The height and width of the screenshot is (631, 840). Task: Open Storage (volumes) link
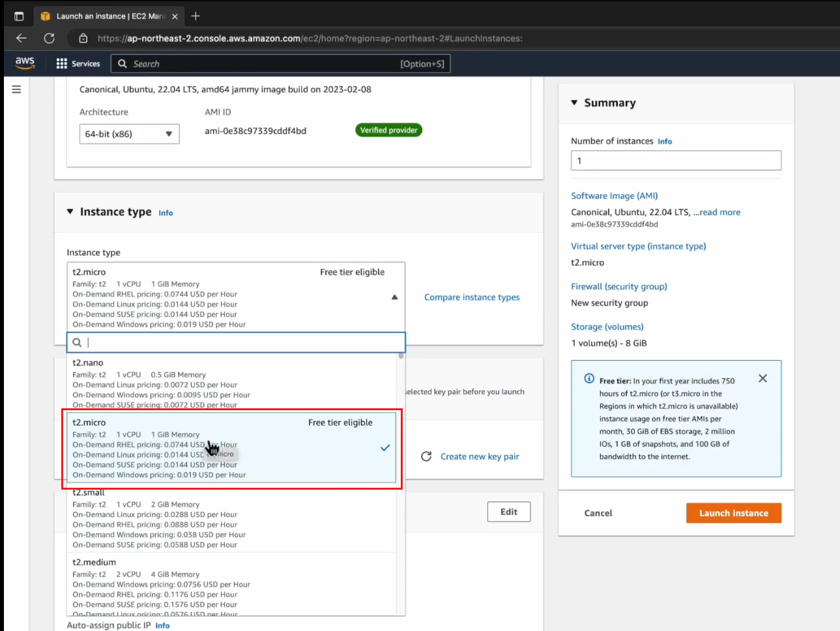coord(607,327)
